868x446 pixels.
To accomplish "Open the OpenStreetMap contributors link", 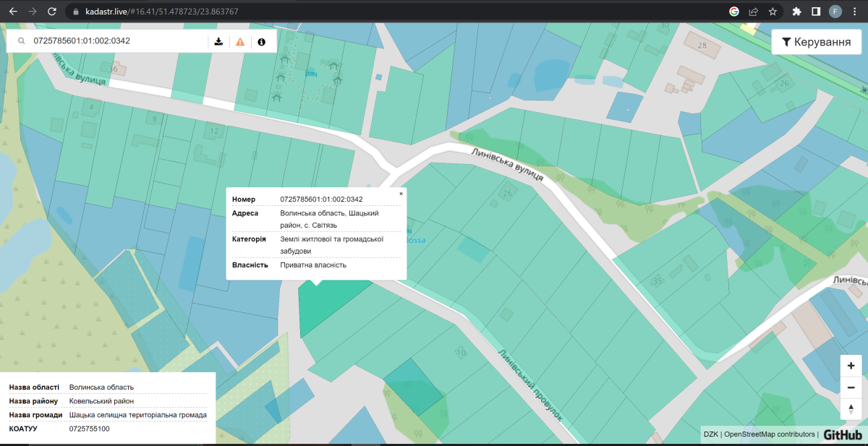I will click(x=769, y=434).
